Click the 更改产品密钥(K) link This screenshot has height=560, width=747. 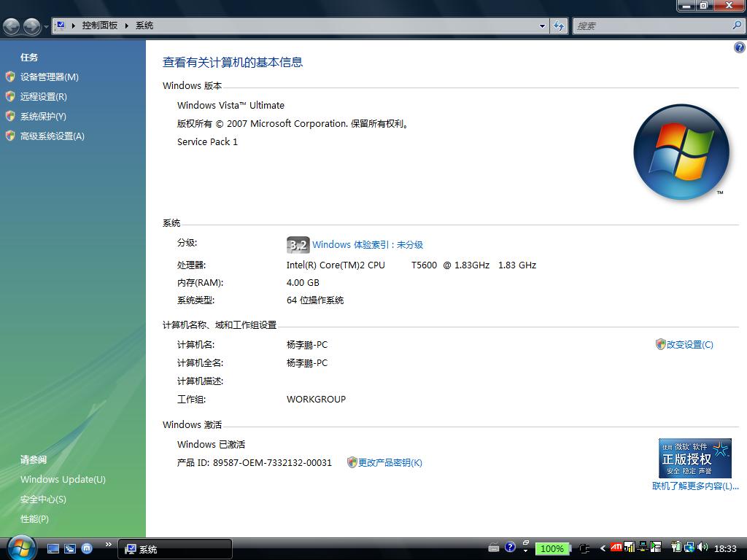click(x=390, y=462)
